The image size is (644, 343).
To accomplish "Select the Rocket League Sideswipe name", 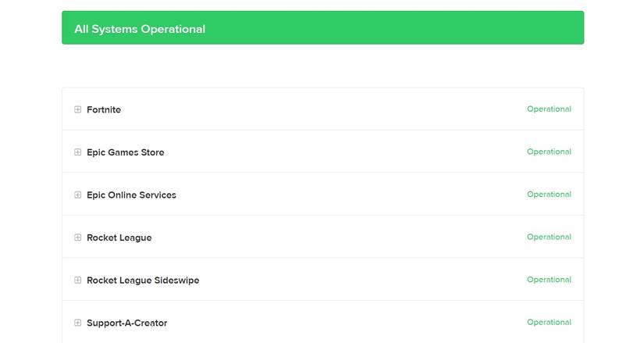I will click(143, 280).
